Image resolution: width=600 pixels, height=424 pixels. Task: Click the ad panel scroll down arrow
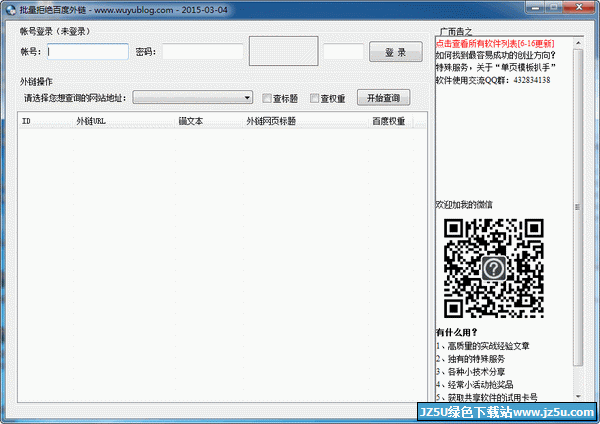click(578, 396)
